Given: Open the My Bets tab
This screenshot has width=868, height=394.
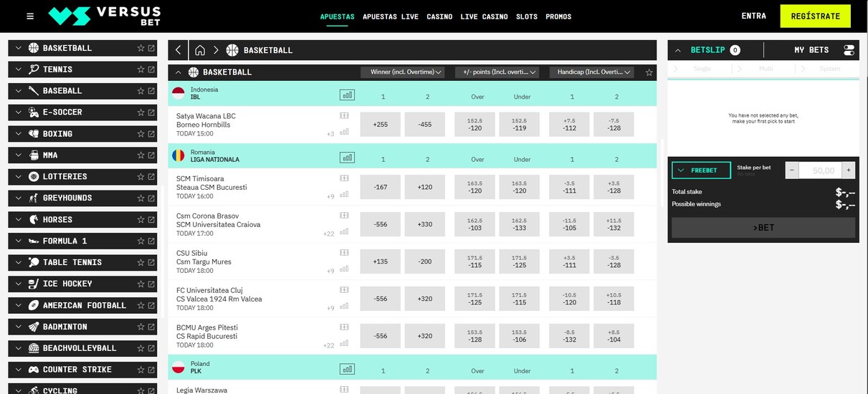Looking at the screenshot, I should click(811, 50).
